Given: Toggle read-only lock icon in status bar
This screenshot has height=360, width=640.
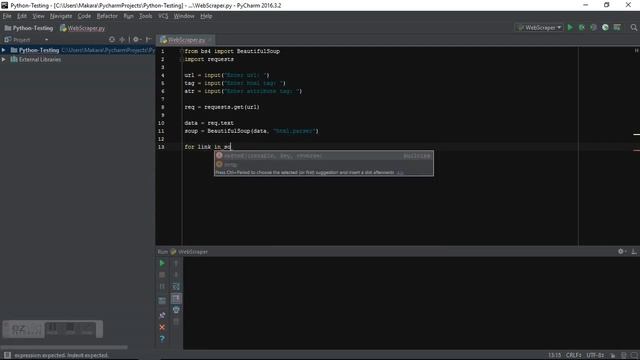Looking at the screenshot, I should click(613, 355).
